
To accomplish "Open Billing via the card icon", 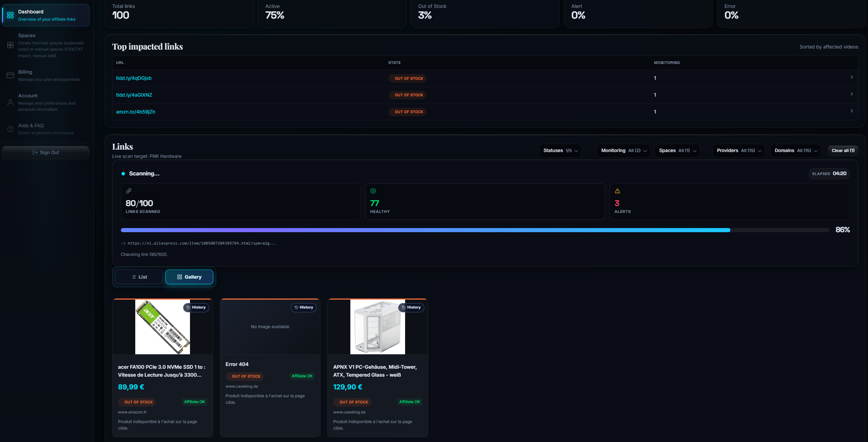I will click(10, 75).
